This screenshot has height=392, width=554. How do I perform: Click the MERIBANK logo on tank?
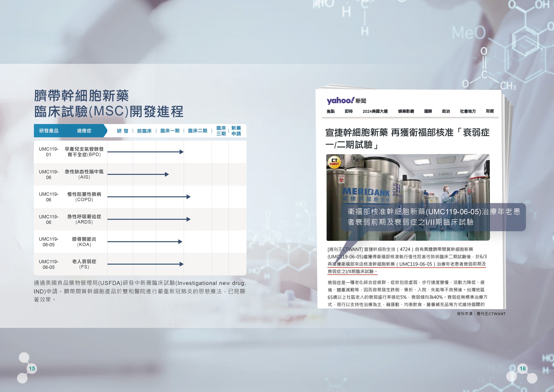366,192
